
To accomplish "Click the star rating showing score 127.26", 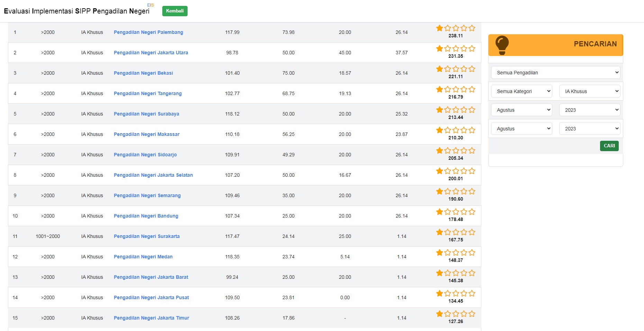I will coord(455,314).
